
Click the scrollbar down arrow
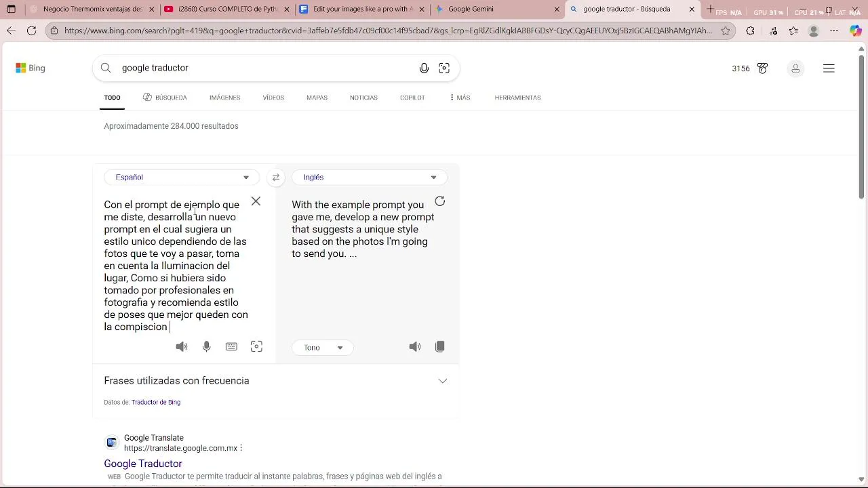[862, 480]
